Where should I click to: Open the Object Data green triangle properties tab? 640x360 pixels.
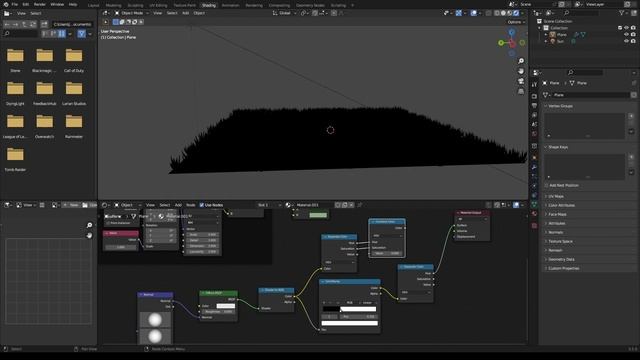pos(534,204)
